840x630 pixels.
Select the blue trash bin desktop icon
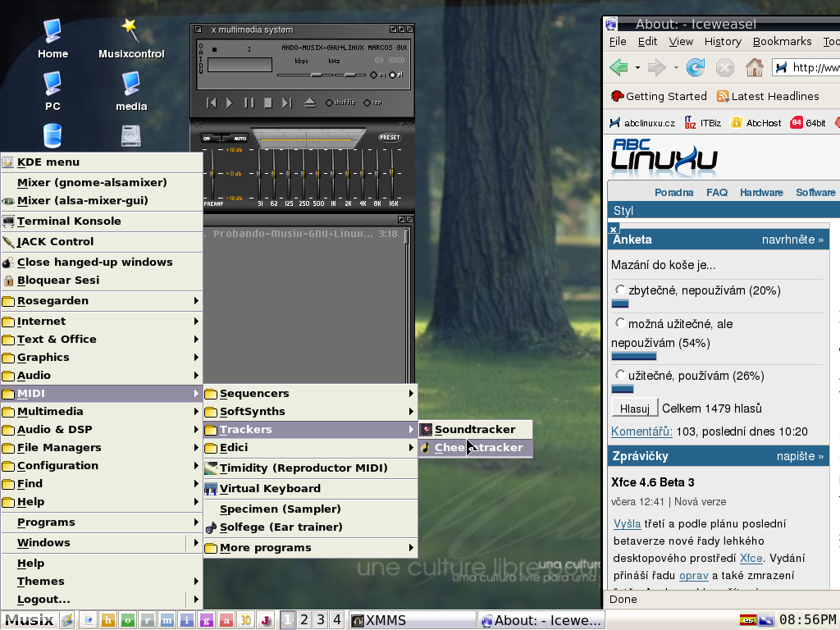pos(52,135)
